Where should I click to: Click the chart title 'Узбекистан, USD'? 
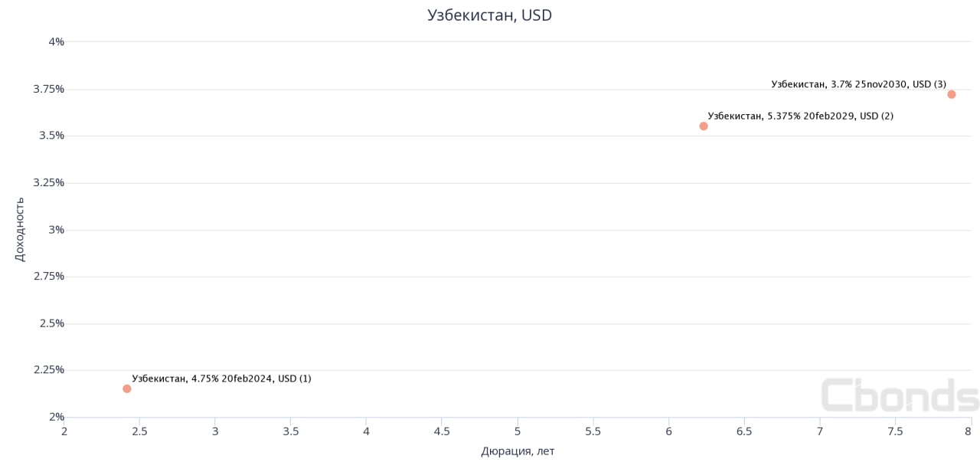(x=489, y=15)
